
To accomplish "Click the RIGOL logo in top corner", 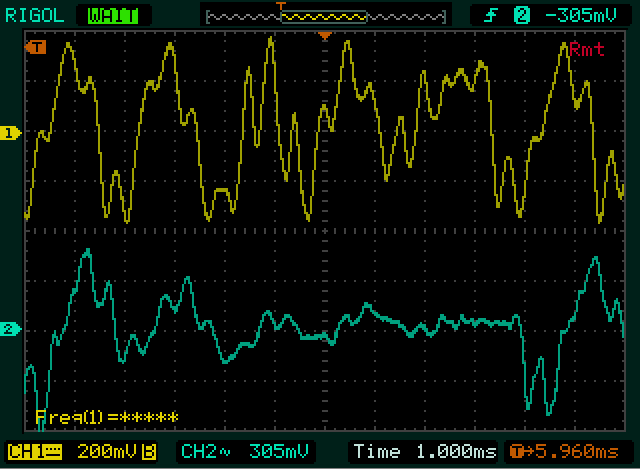I will pos(32,14).
